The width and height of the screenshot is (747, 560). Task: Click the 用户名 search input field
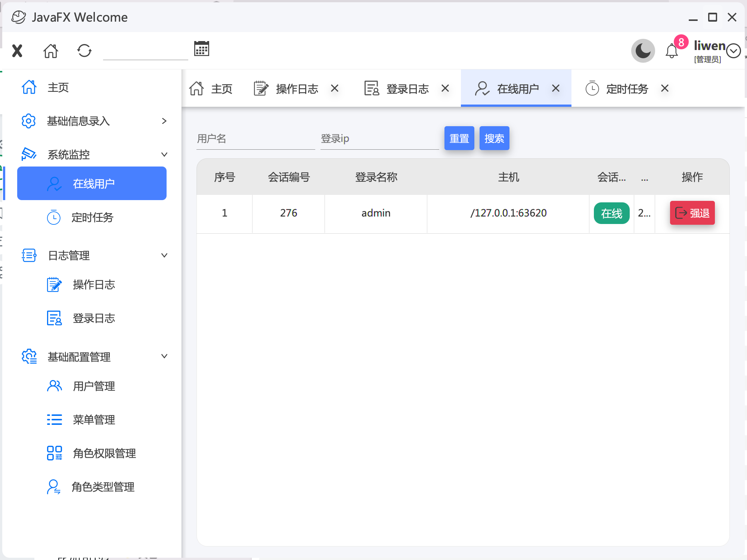[255, 139]
